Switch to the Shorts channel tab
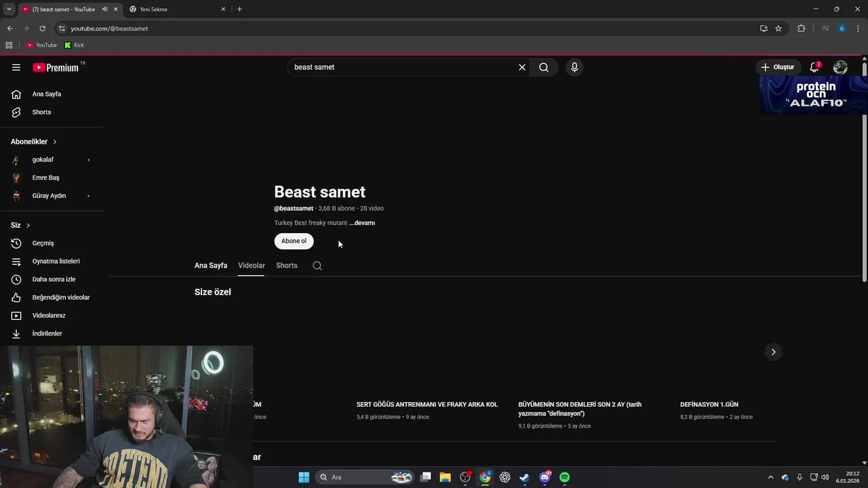This screenshot has height=488, width=868. [287, 266]
